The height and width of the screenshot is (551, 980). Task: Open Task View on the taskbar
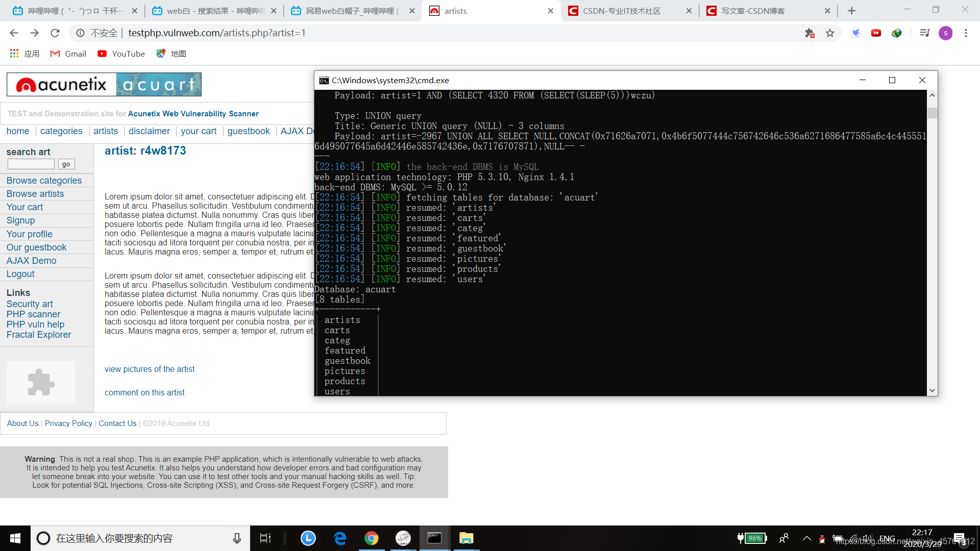click(x=265, y=538)
